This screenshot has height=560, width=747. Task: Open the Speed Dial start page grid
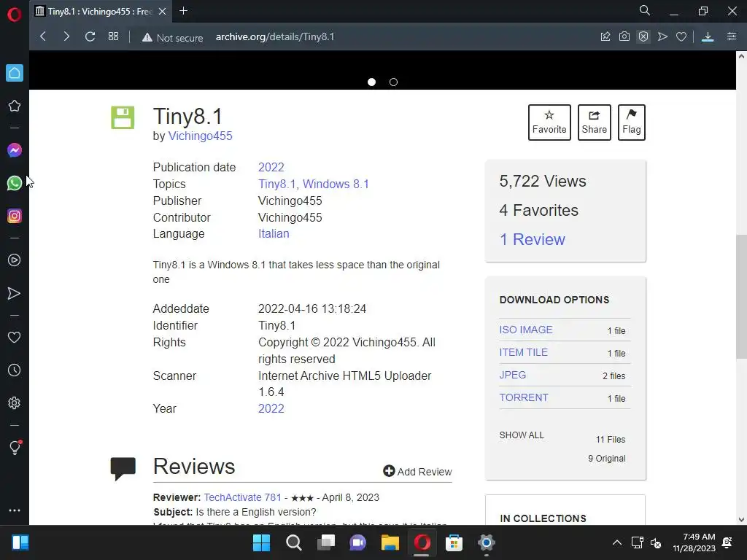pos(113,36)
